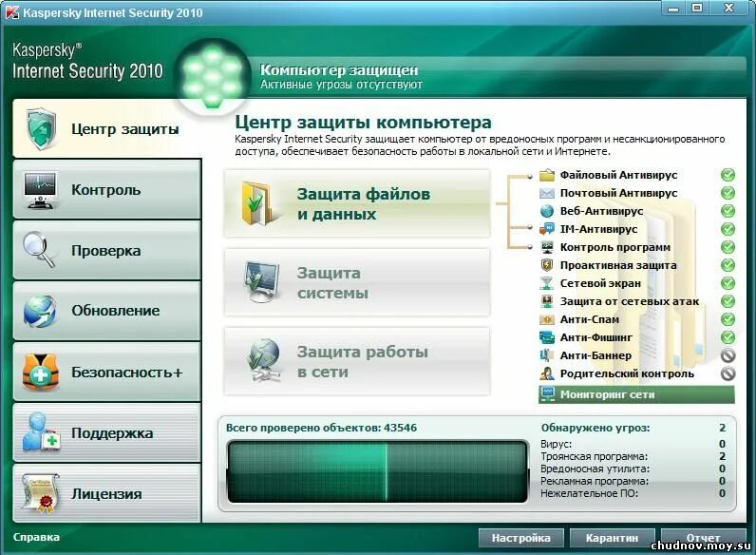Toggle Почтовый Антивирус green status check
Image resolution: width=756 pixels, height=555 pixels.
click(x=728, y=193)
